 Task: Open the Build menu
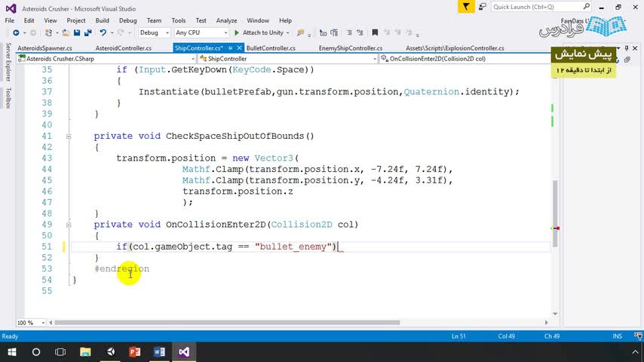pyautogui.click(x=103, y=20)
